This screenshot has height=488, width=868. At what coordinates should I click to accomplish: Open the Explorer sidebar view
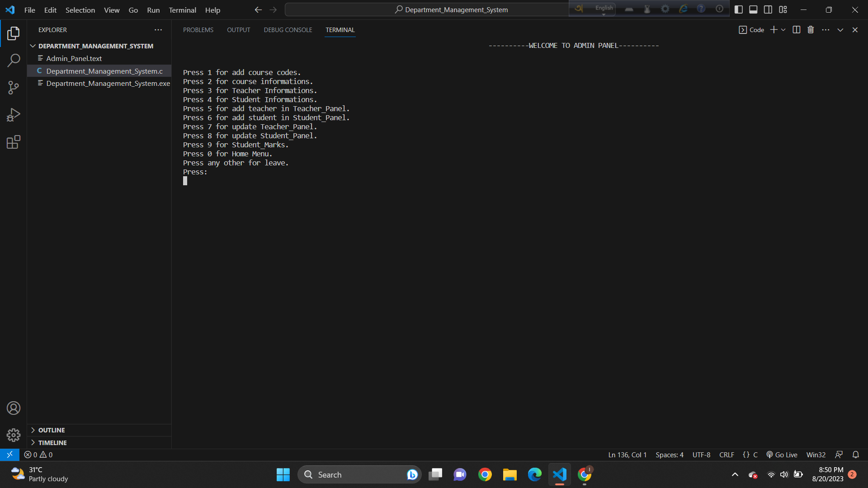14,33
